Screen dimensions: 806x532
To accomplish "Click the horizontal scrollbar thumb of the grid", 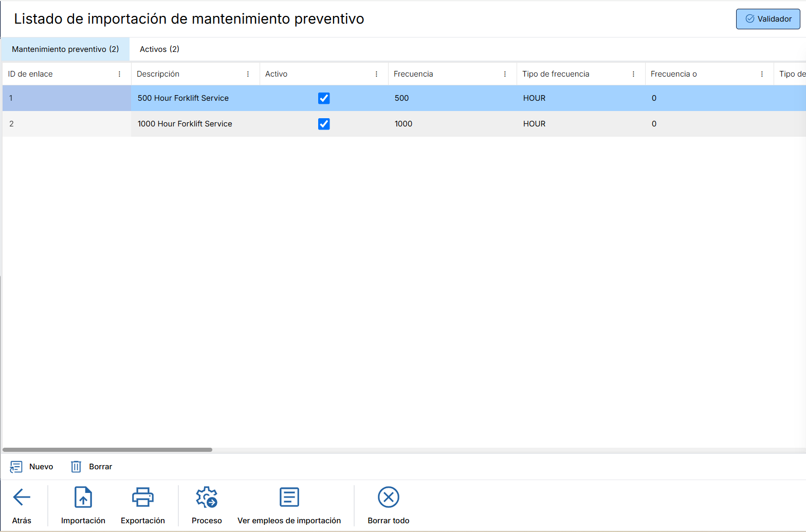I will click(107, 450).
